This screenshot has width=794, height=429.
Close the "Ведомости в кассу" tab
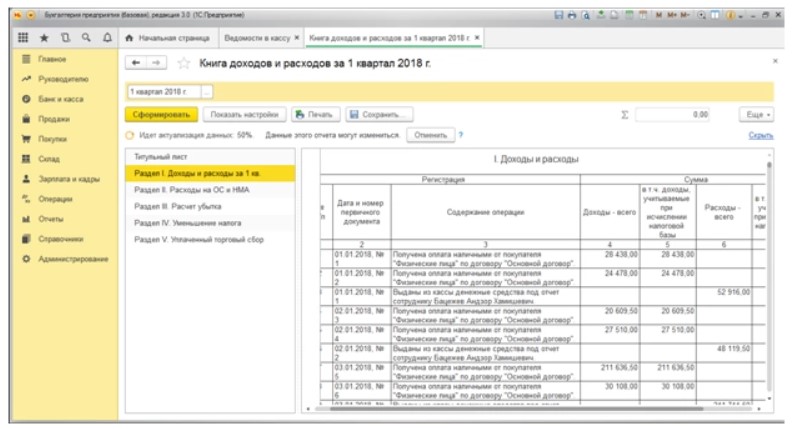[297, 38]
